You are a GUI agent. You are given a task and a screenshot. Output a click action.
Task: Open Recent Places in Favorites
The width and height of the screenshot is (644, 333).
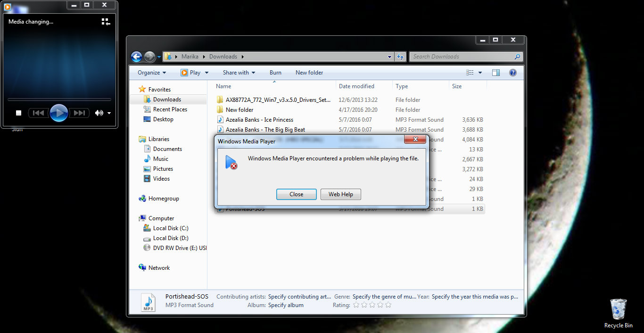[170, 109]
